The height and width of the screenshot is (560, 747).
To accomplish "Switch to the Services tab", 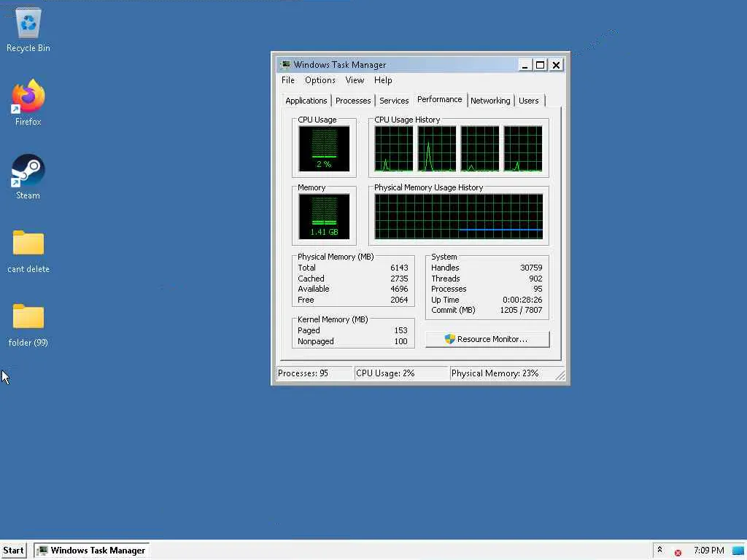I will point(394,101).
